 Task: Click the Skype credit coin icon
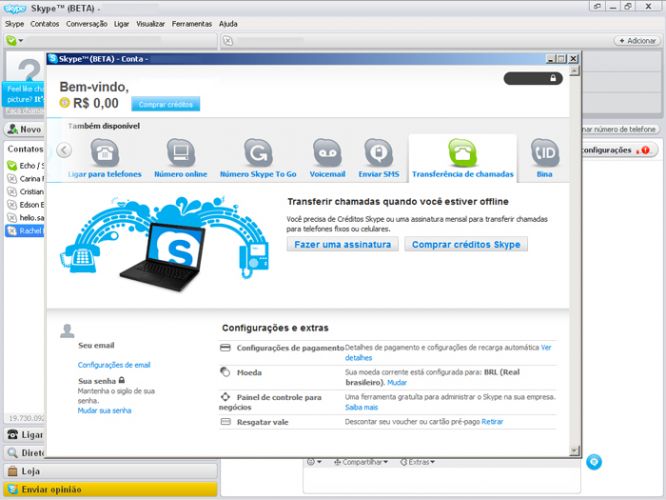(65, 103)
